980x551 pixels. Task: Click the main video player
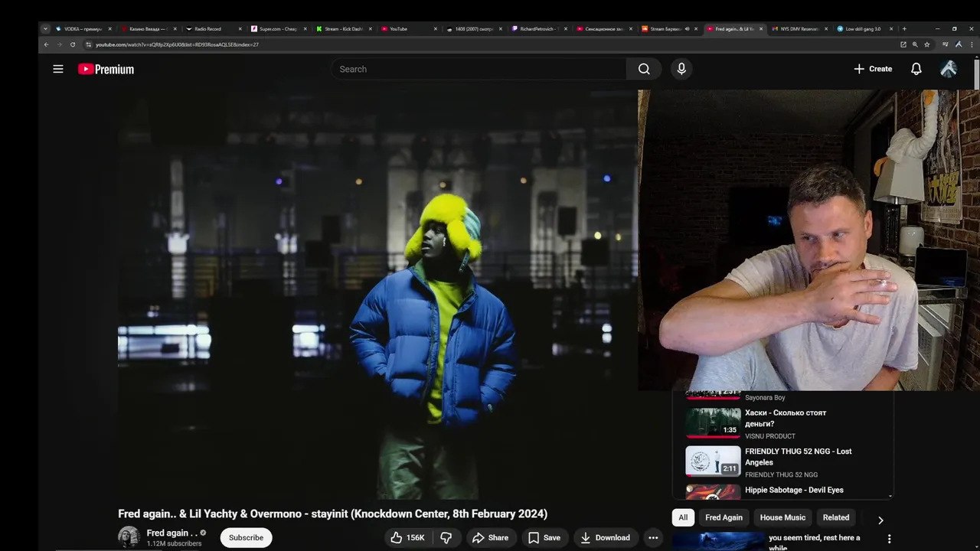point(378,295)
